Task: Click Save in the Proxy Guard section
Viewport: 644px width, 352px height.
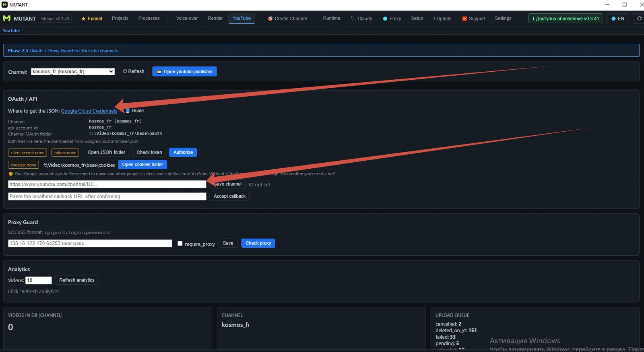Action: [228, 243]
